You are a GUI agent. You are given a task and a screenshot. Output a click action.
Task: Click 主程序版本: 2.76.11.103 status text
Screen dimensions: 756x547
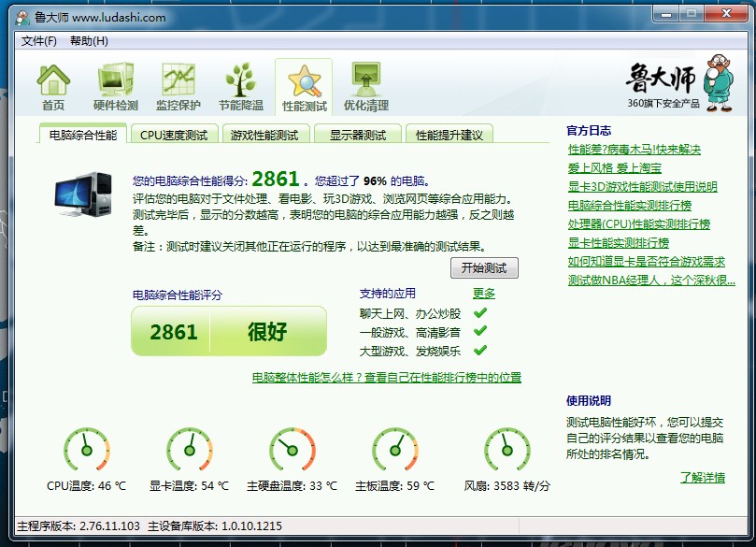[78, 525]
